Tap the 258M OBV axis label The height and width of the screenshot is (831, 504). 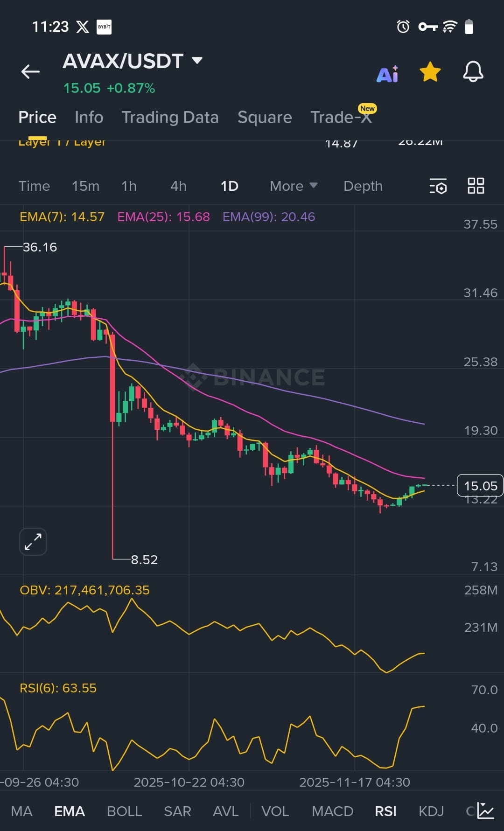(x=481, y=590)
